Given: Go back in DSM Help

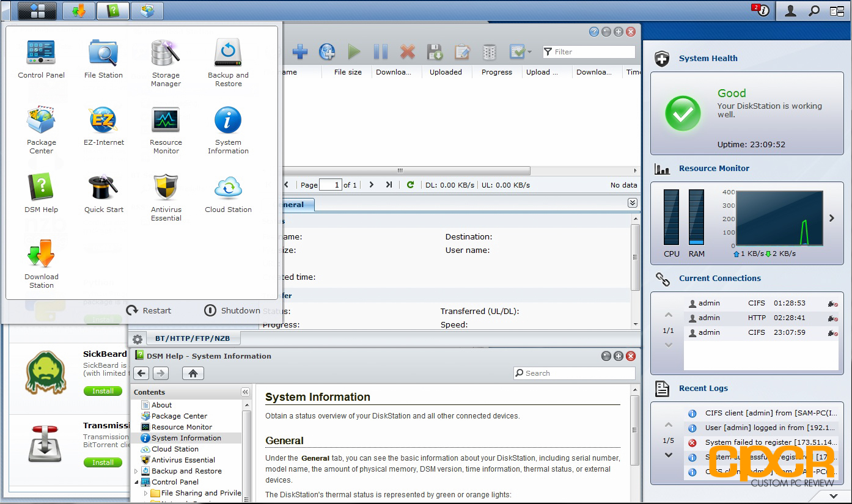Looking at the screenshot, I should tap(142, 373).
